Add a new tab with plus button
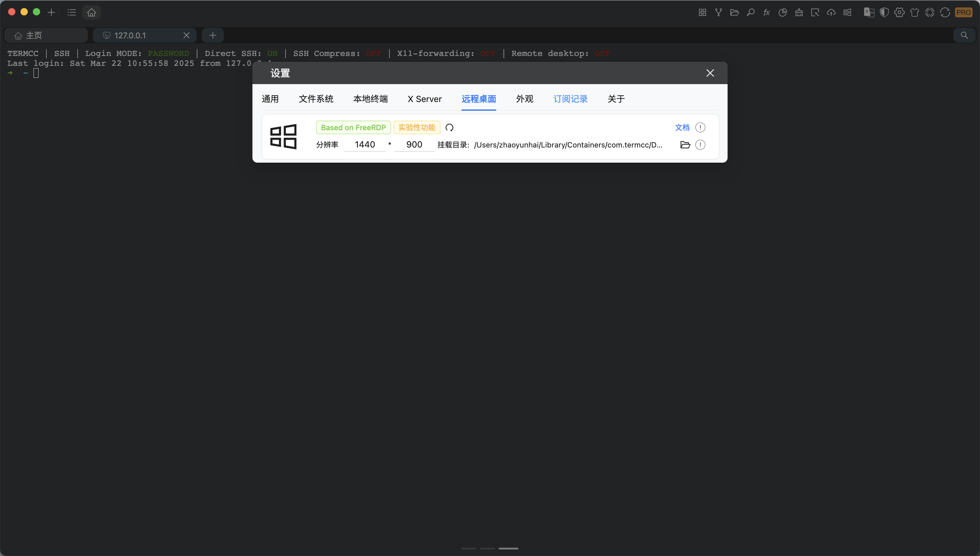Screen dimensions: 980x556 213,35
